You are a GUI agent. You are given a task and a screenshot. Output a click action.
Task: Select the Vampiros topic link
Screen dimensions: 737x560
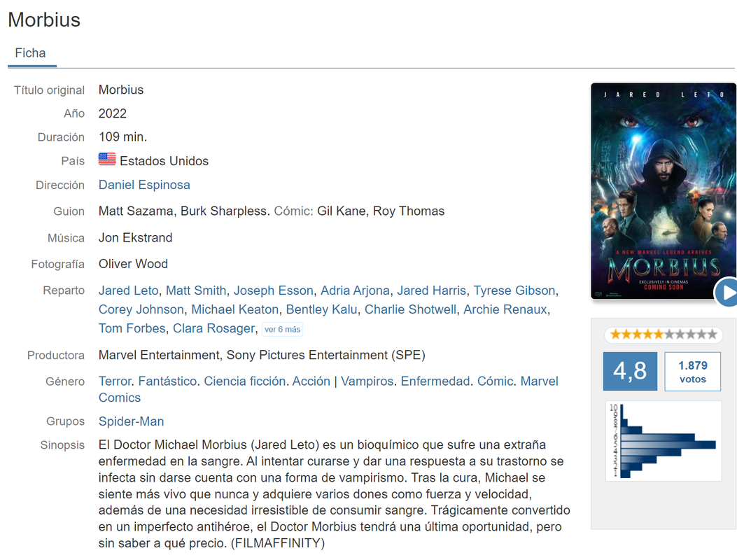pyautogui.click(x=367, y=381)
